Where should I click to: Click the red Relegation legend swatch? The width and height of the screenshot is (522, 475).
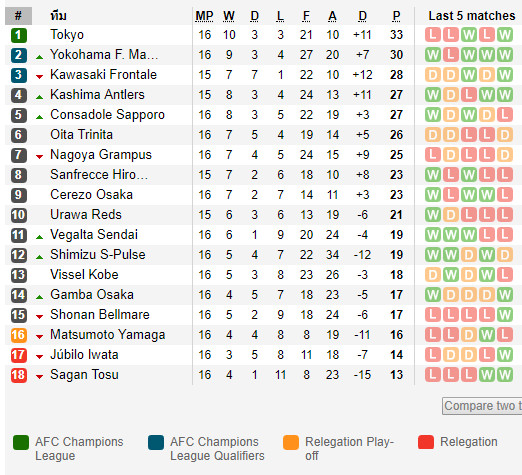coord(426,442)
